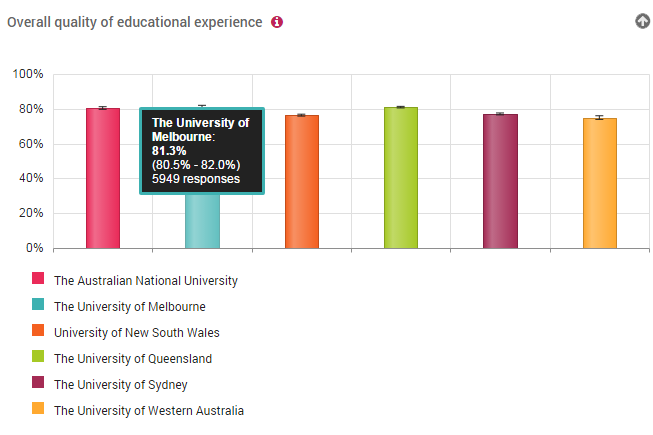Toggle The University of Western Australia legend label

149,411
